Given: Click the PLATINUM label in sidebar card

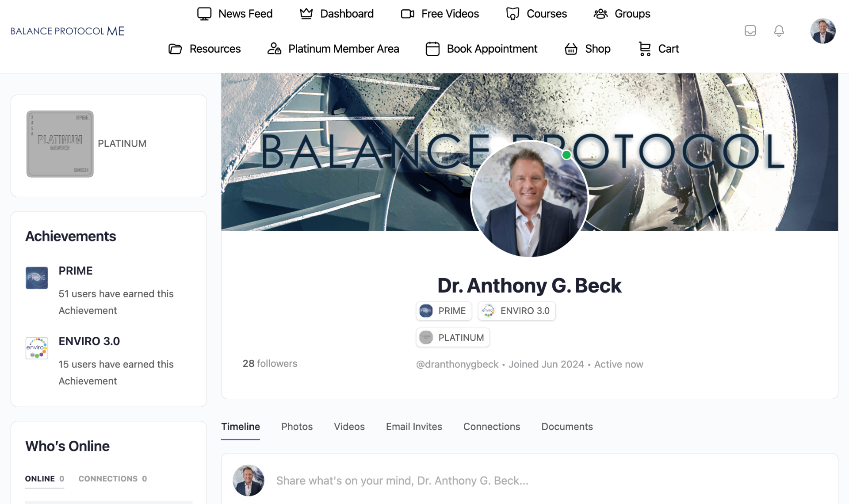Looking at the screenshot, I should tap(122, 143).
